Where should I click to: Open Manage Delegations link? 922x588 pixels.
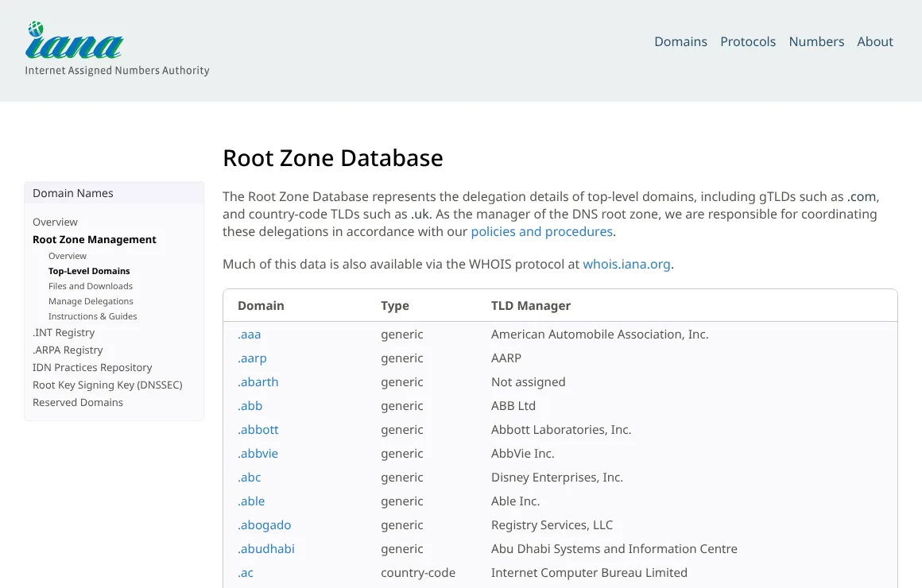91,302
